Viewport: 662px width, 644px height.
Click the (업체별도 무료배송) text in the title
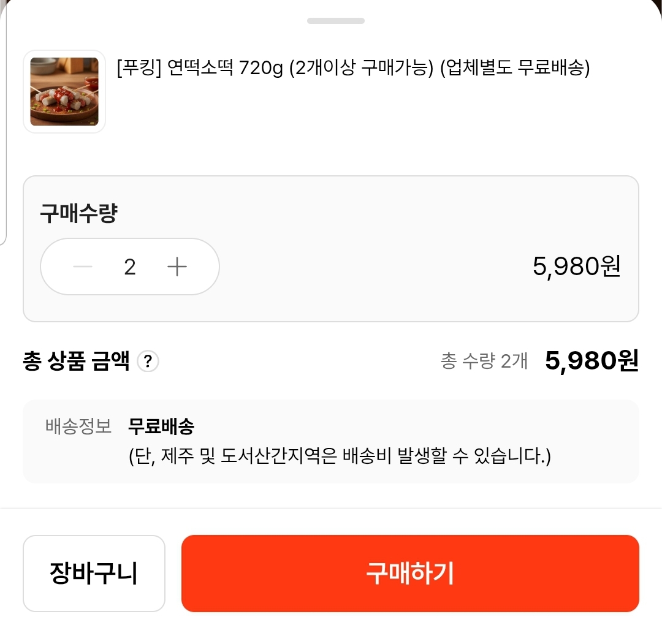point(515,67)
